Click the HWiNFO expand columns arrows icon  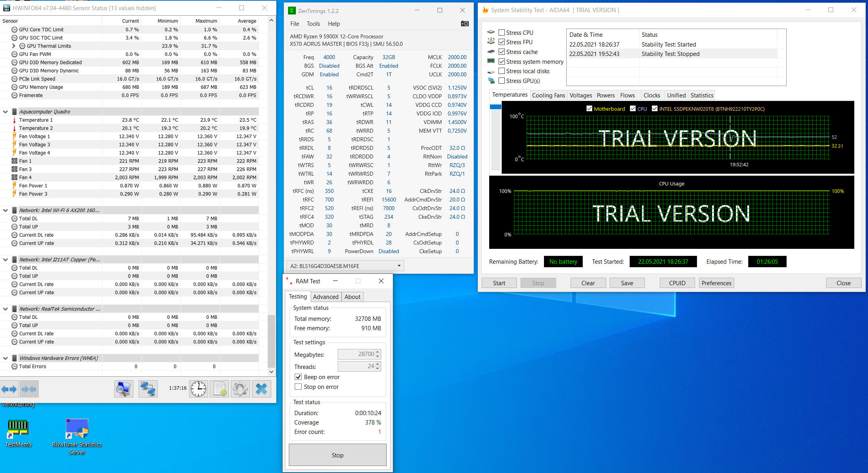[x=9, y=389]
